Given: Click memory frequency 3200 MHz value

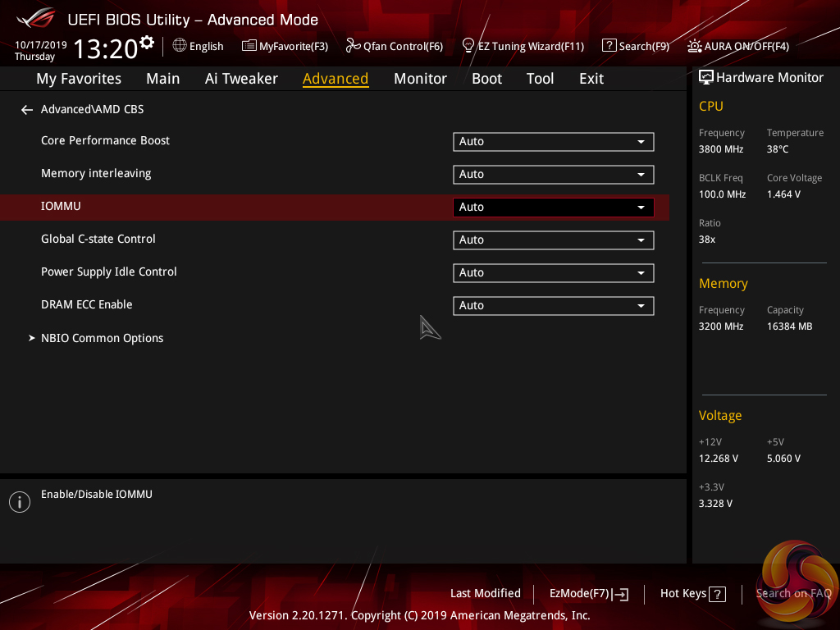Looking at the screenshot, I should tap(720, 326).
